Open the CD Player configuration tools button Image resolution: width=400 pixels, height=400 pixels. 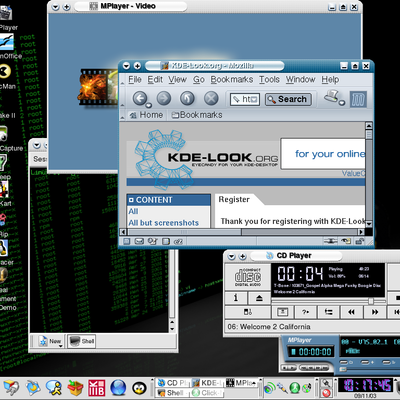point(248,312)
